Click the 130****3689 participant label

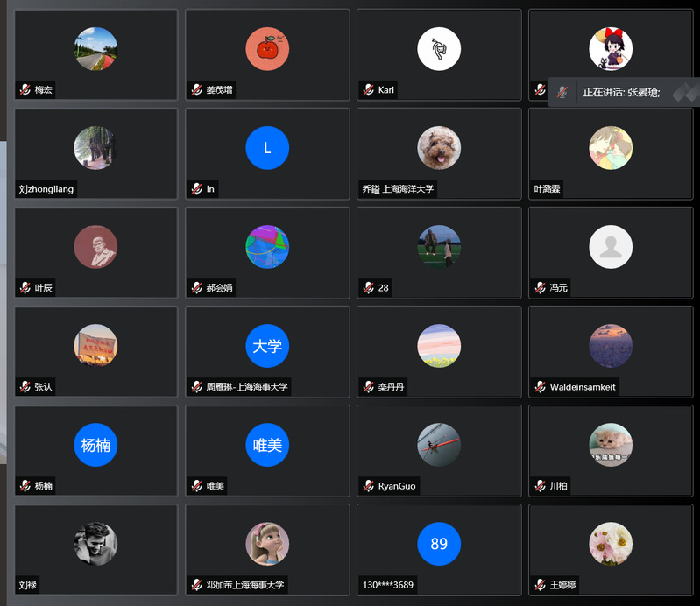[x=388, y=585]
